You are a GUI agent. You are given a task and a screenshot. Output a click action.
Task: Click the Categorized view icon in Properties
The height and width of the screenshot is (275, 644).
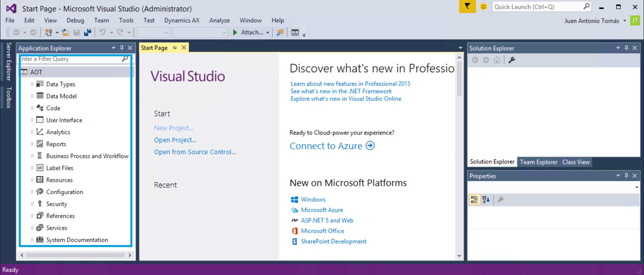coord(474,200)
